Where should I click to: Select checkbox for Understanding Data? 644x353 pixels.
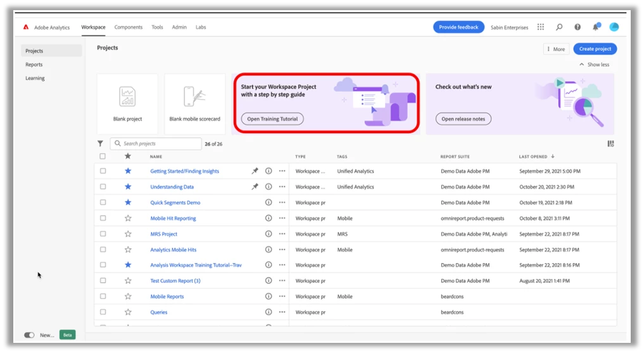103,186
